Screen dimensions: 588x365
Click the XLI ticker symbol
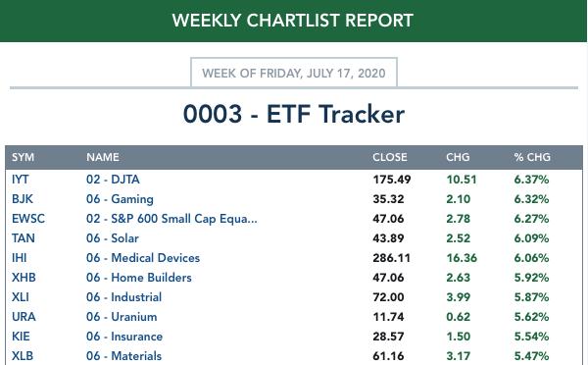[21, 297]
